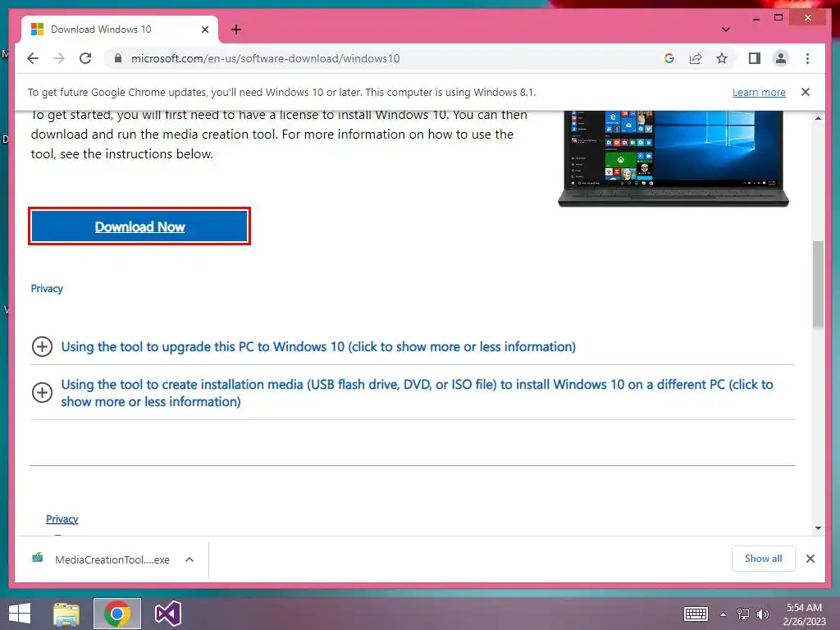Open the side panel icon

point(755,58)
